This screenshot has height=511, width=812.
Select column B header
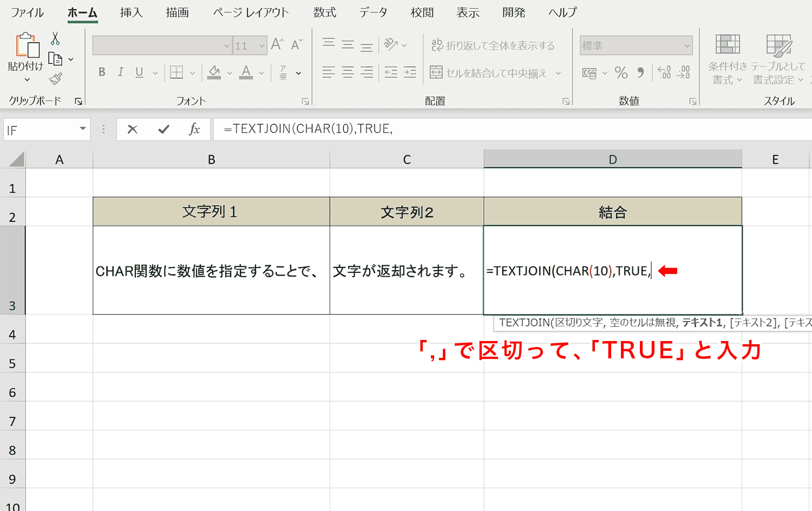212,160
